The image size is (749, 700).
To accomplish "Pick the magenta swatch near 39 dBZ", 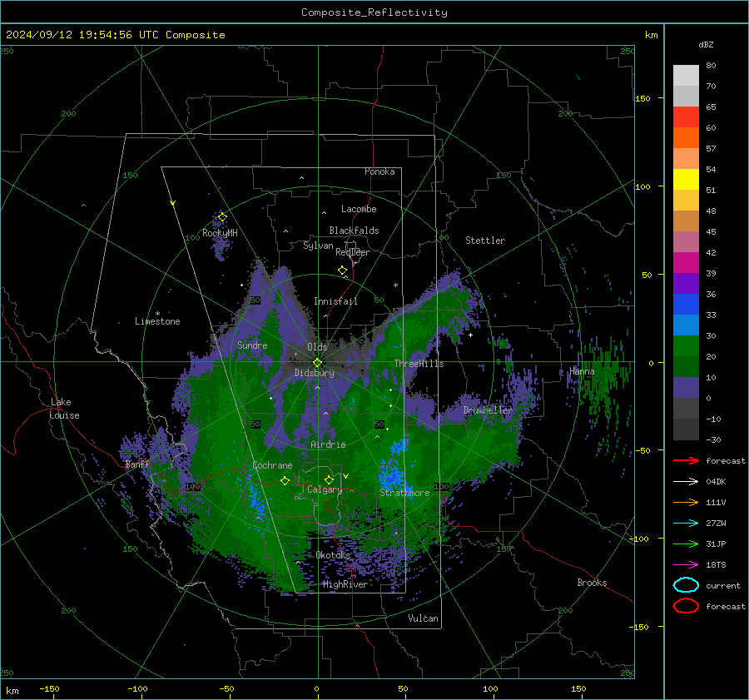I will click(686, 263).
